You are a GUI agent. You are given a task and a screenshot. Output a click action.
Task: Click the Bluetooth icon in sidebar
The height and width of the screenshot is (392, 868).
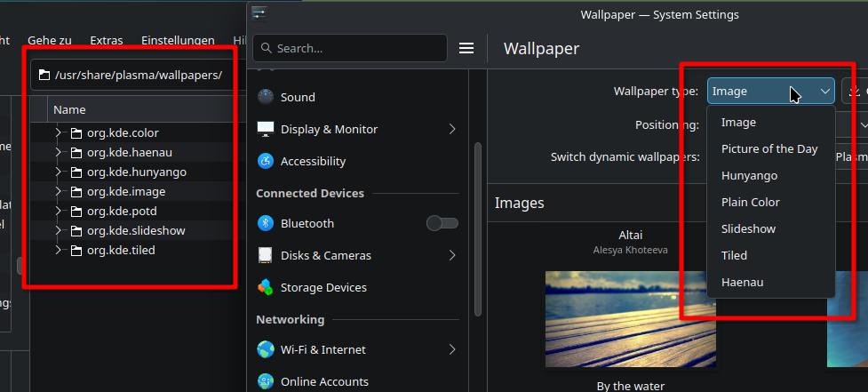(x=265, y=223)
